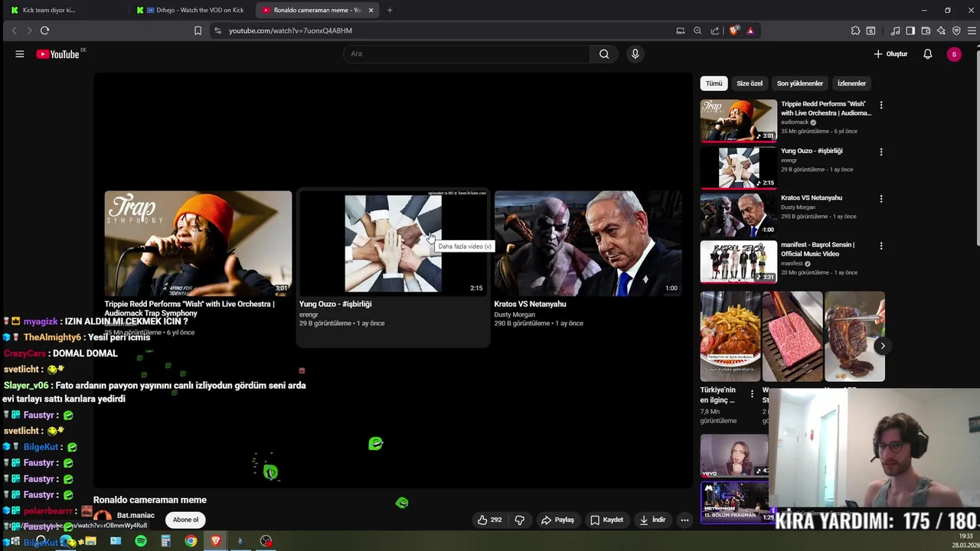Open Brave VPN shield icon
Screen dimensions: 980x551
point(956,31)
